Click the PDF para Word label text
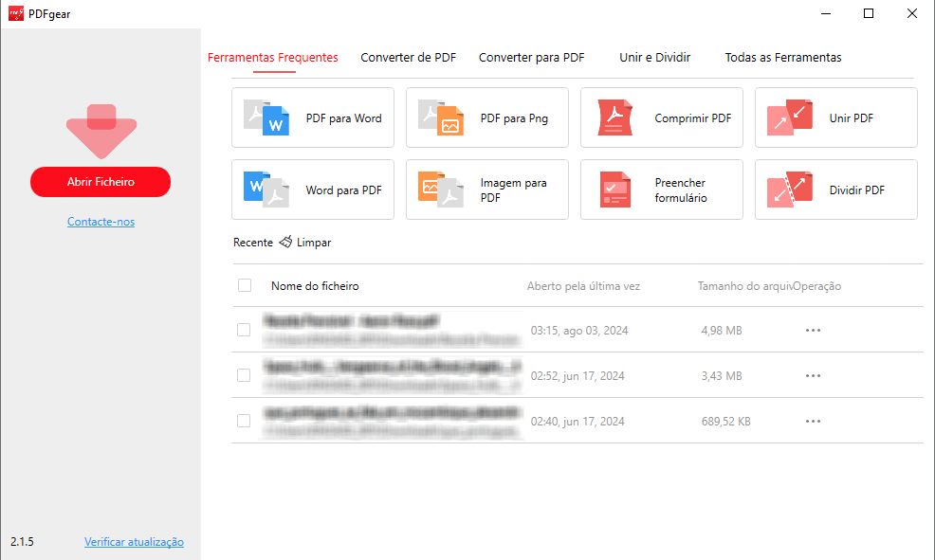Screen dimensions: 935x560 [x=343, y=117]
